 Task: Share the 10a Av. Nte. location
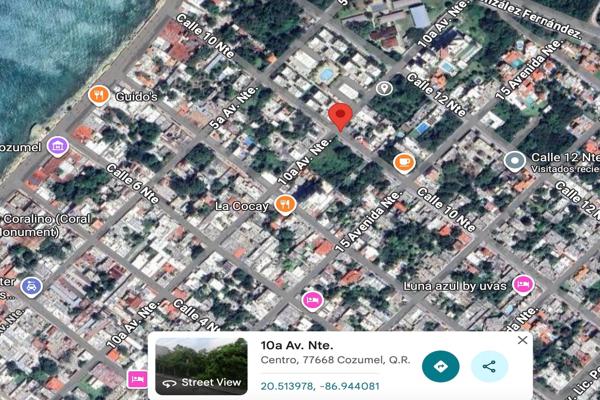click(x=489, y=366)
